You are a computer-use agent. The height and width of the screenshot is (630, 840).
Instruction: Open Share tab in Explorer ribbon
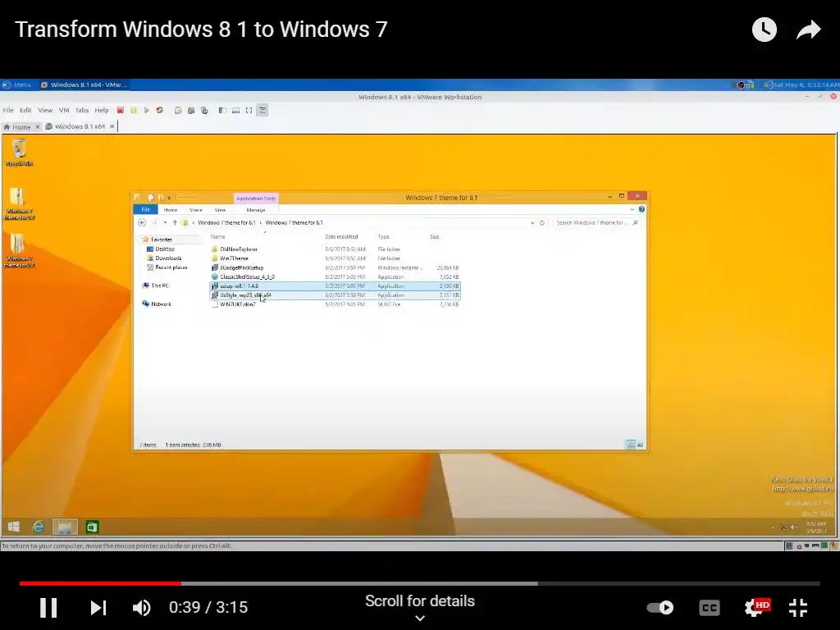(195, 210)
